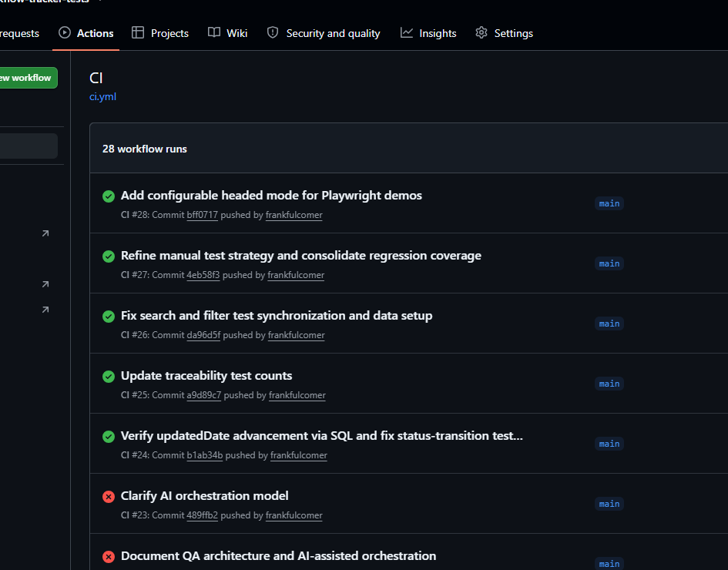Viewport: 728px width, 570px height.
Task: Click success status icon for CI #26
Action: (109, 317)
